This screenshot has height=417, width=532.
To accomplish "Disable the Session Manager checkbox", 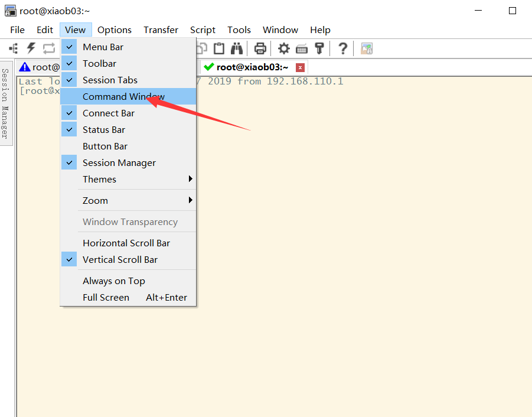I will click(x=119, y=162).
